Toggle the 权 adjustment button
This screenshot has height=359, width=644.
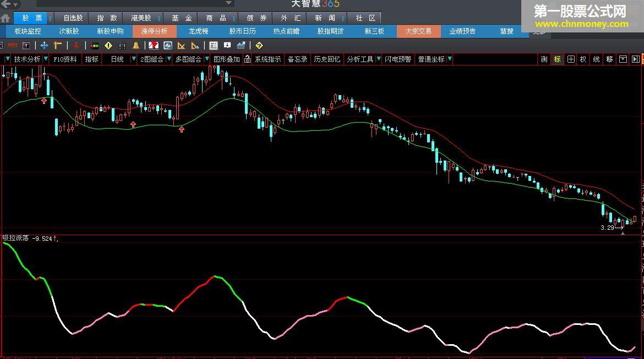click(583, 59)
